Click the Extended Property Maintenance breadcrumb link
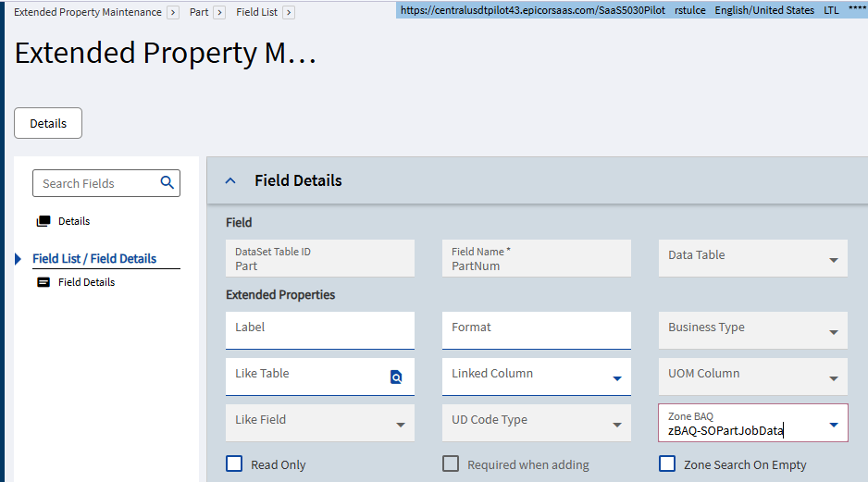The height and width of the screenshot is (482, 868). click(x=87, y=13)
